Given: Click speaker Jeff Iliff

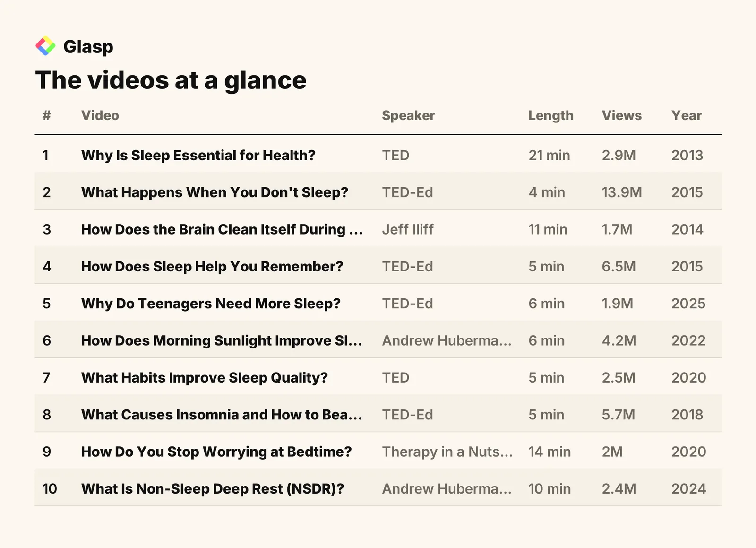Looking at the screenshot, I should (x=408, y=229).
